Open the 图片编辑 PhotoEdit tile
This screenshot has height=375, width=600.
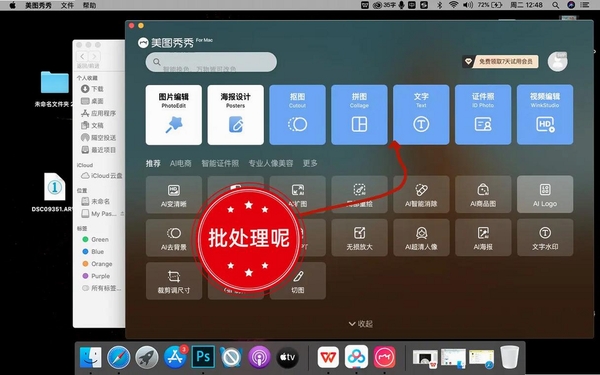[x=174, y=115]
